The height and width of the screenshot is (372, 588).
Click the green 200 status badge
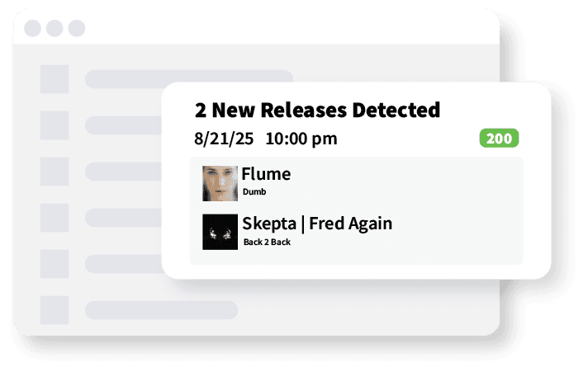(499, 139)
